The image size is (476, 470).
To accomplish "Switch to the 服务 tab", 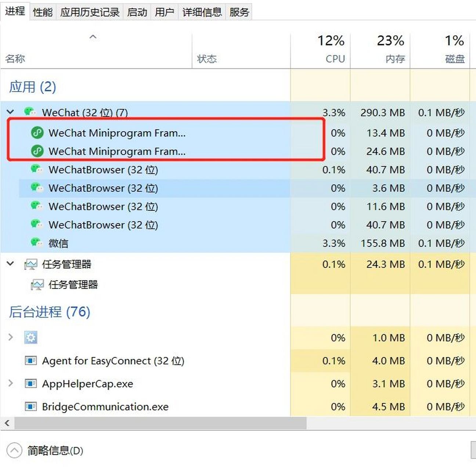I will click(x=239, y=12).
